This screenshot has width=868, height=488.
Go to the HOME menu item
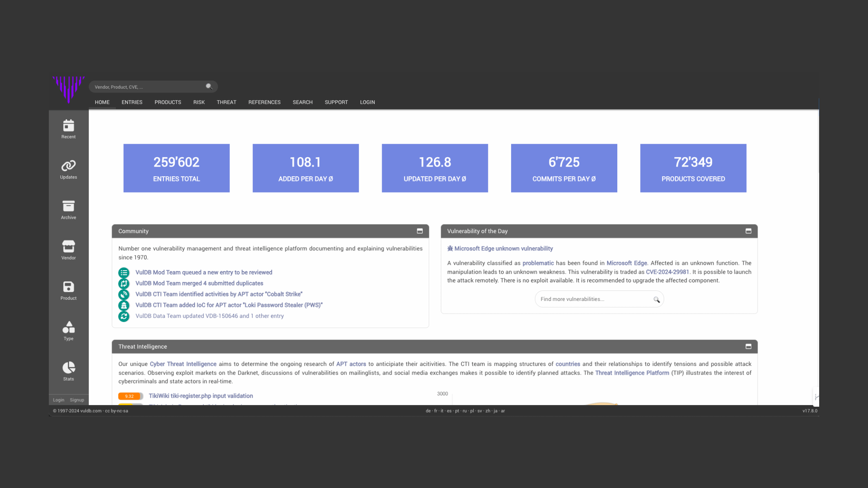tap(102, 102)
